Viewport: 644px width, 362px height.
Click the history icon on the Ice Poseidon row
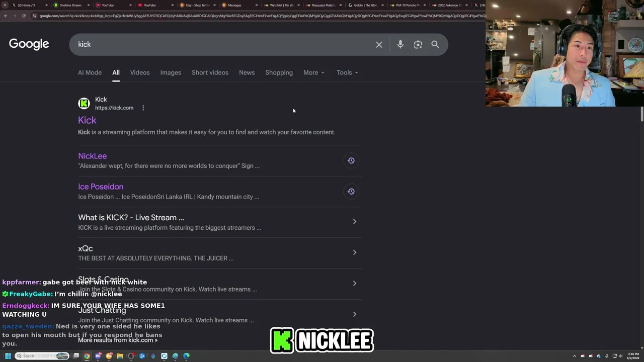(351, 192)
